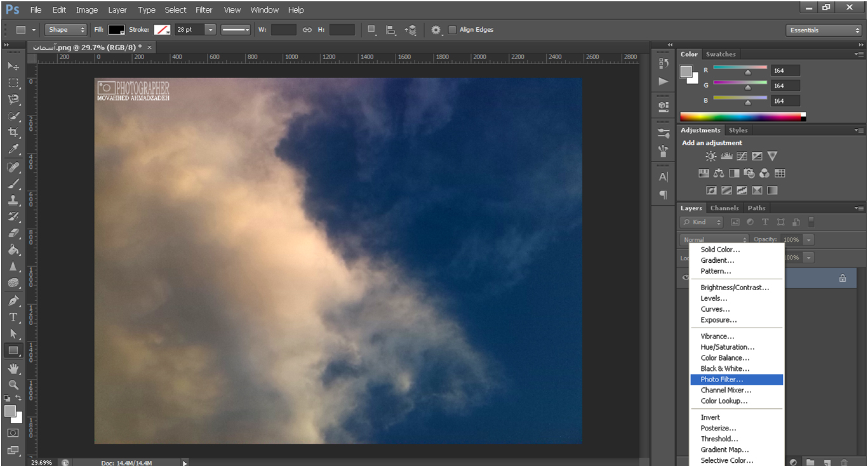Open the Shape tool mode dropdown

[65, 30]
